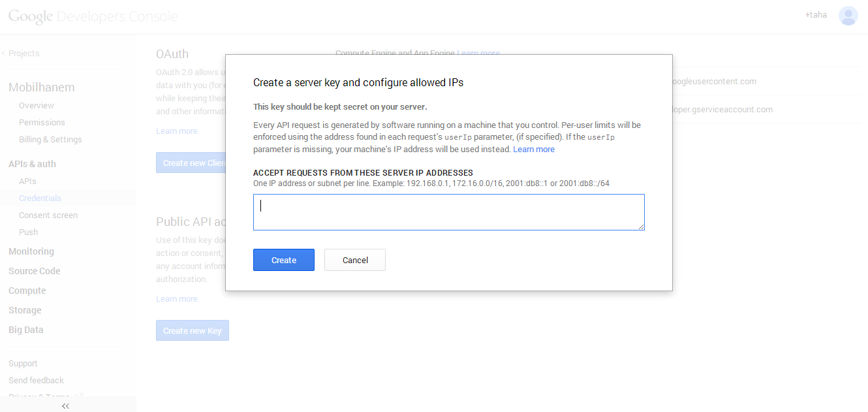The image size is (868, 412).
Task: Select Overview in the sidebar
Action: tap(37, 106)
